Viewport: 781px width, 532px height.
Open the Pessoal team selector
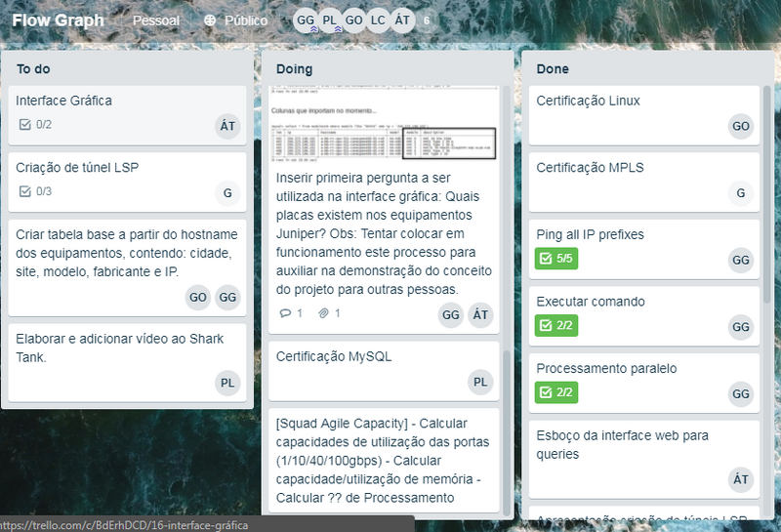pos(156,20)
